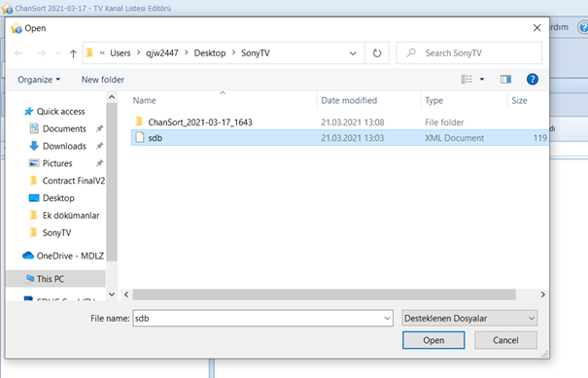Open the Organize menu
Screen dimensions: 588x378
tap(39, 80)
